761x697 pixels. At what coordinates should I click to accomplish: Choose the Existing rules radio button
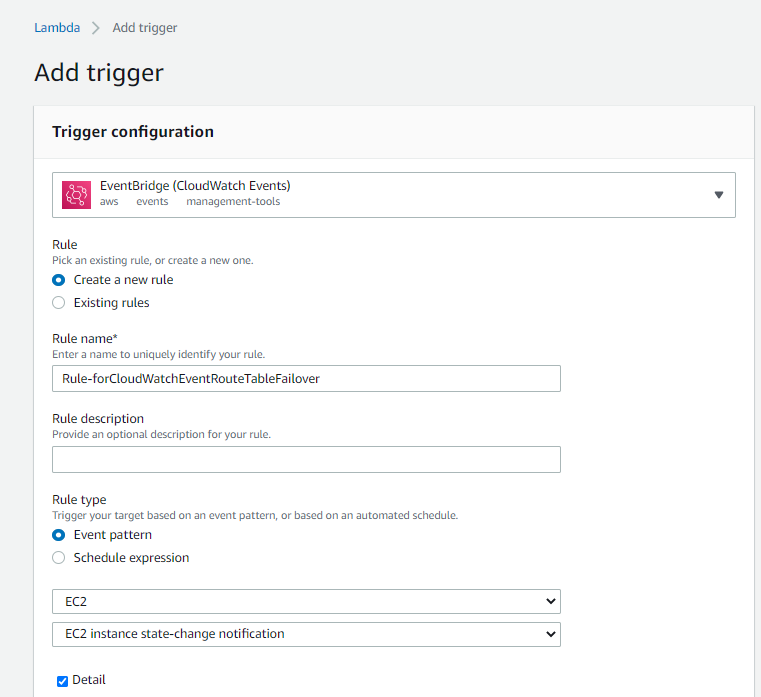[59, 302]
